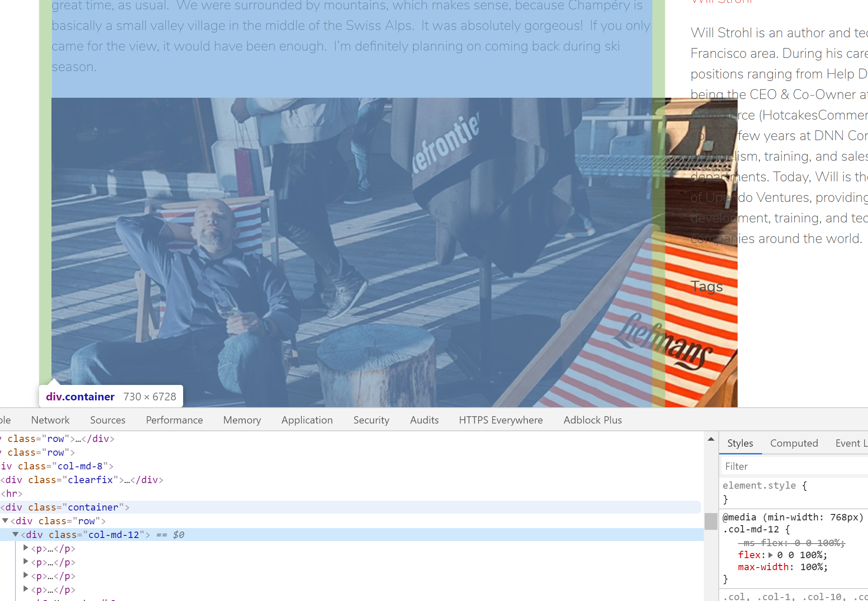Open the Application tab
Image resolution: width=868 pixels, height=601 pixels.
(x=307, y=420)
